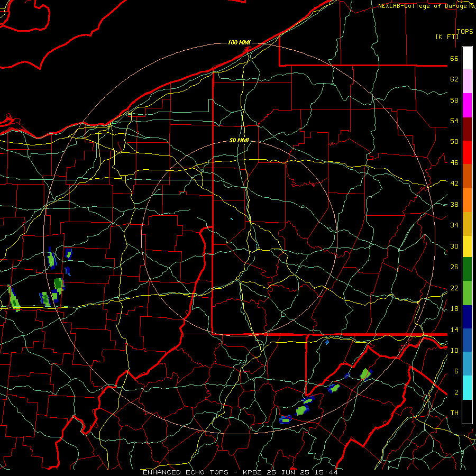Image resolution: width=476 pixels, height=476 pixels.
Task: Click the light pink legend swatch
Action: click(x=467, y=81)
